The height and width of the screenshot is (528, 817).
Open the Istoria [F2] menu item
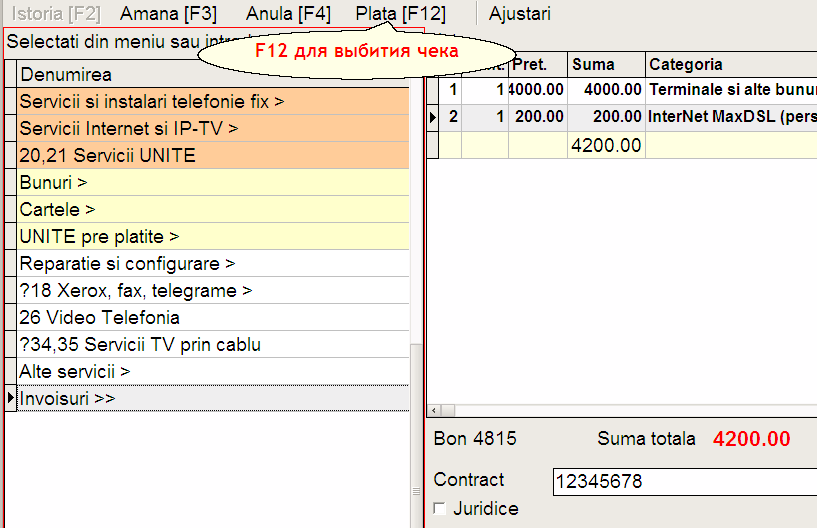pyautogui.click(x=56, y=14)
